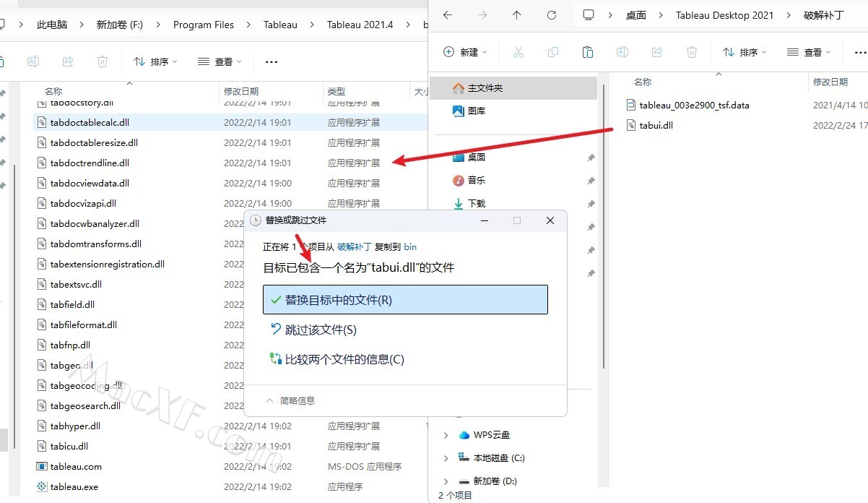Open 查看 dropdown in right window
The image size is (868, 503).
(809, 52)
